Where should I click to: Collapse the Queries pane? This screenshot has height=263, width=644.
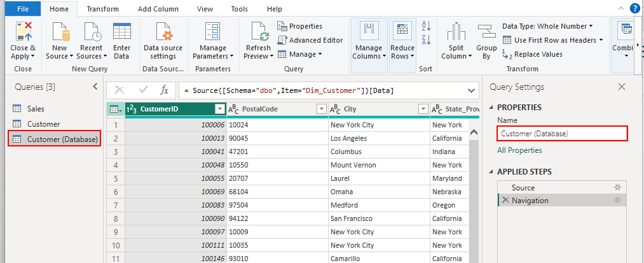point(95,87)
